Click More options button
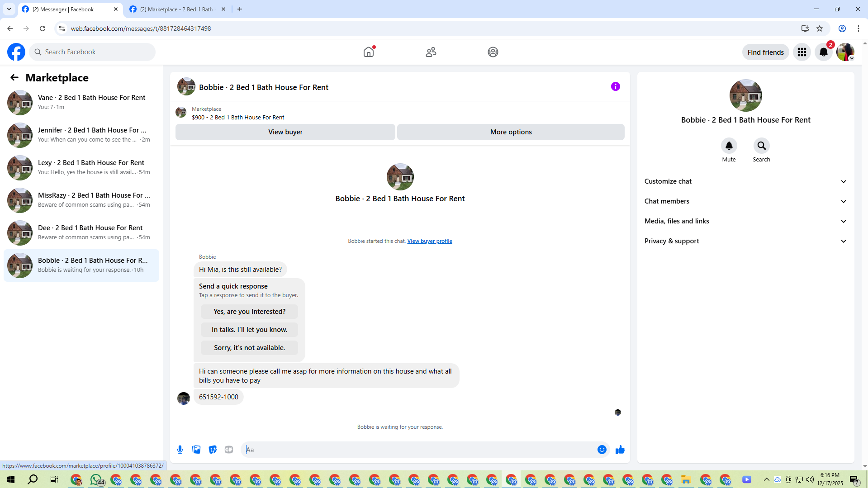 pos(511,132)
